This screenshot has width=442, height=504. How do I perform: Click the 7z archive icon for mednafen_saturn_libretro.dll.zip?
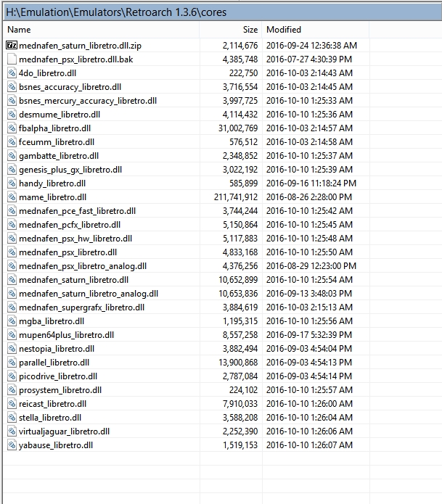tap(12, 45)
